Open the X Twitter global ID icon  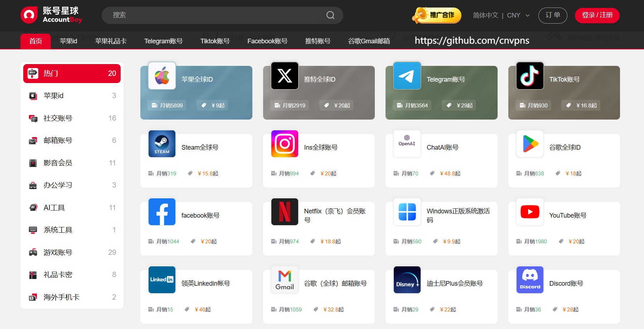285,76
